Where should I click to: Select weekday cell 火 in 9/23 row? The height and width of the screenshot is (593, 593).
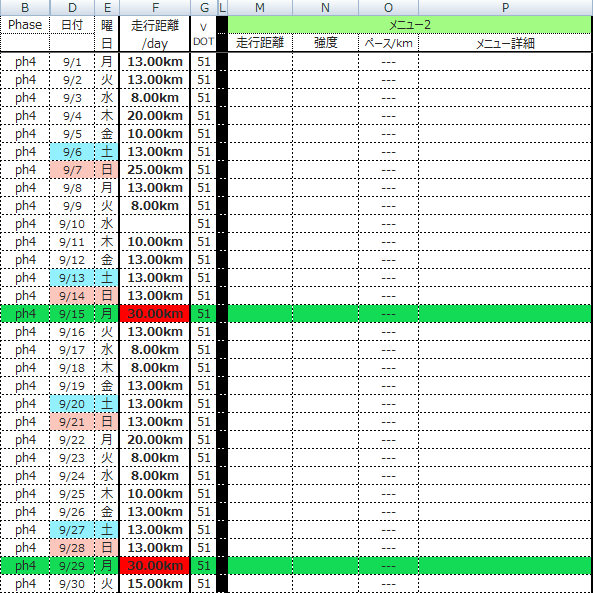[x=107, y=458]
